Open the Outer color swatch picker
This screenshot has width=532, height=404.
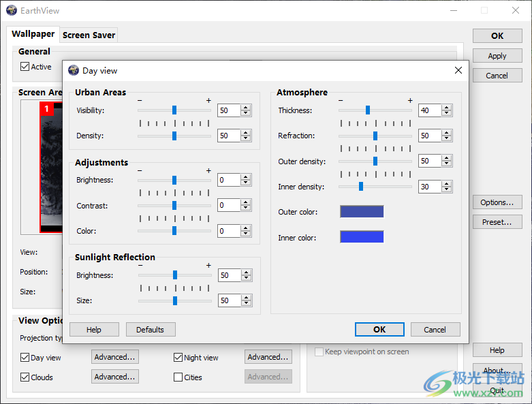(x=362, y=212)
